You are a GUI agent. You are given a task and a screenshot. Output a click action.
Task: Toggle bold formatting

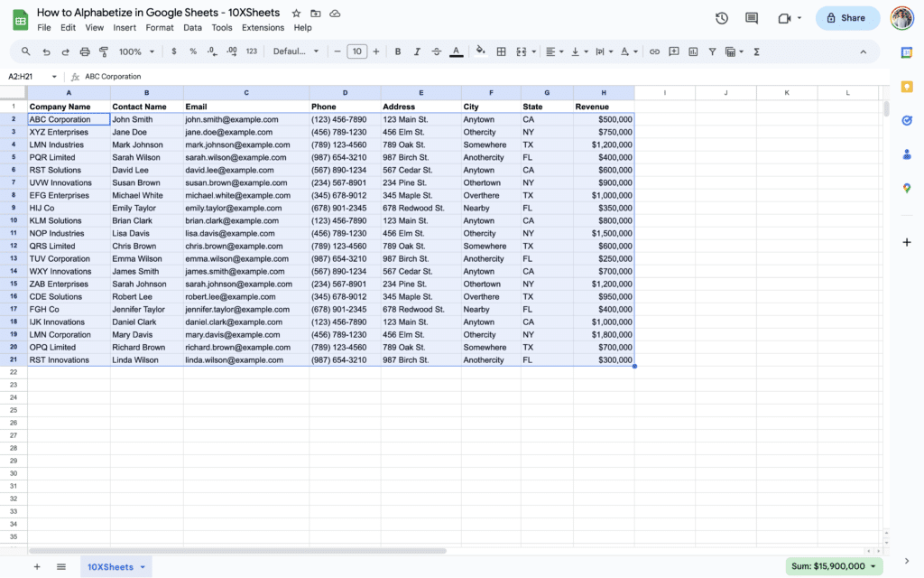pos(397,51)
